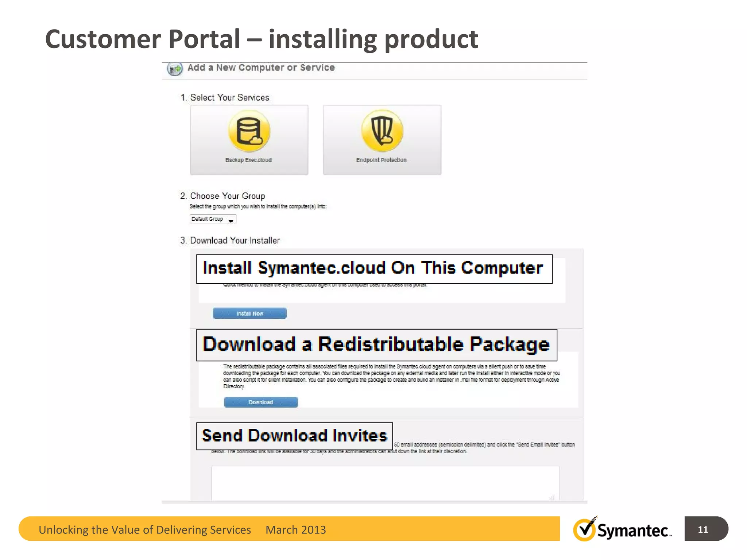Click the 'Endpoint Protection' label

[x=382, y=160]
